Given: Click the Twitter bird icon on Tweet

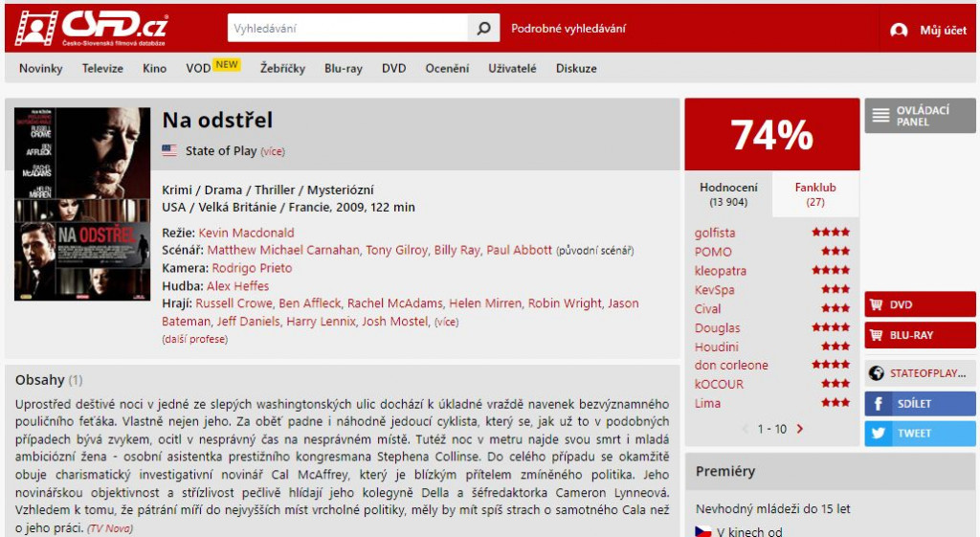Looking at the screenshot, I should tap(879, 434).
